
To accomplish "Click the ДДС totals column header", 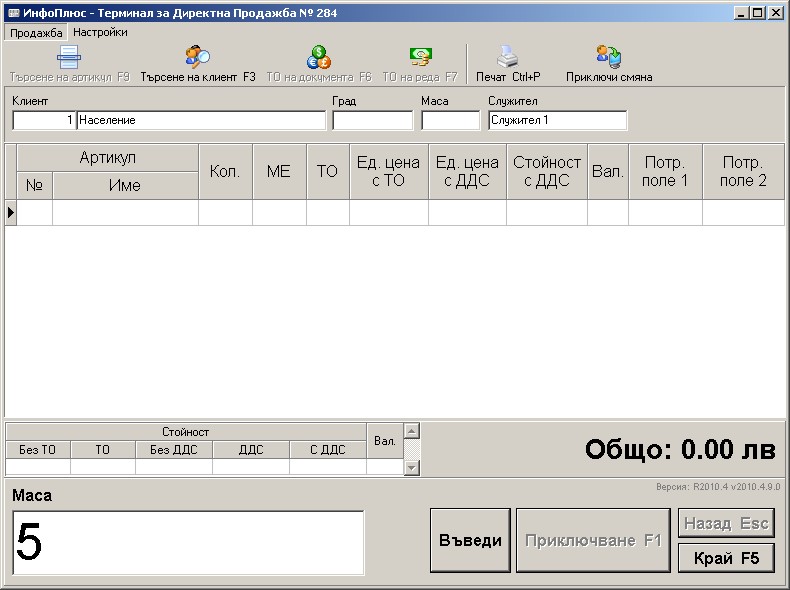I will point(251,449).
